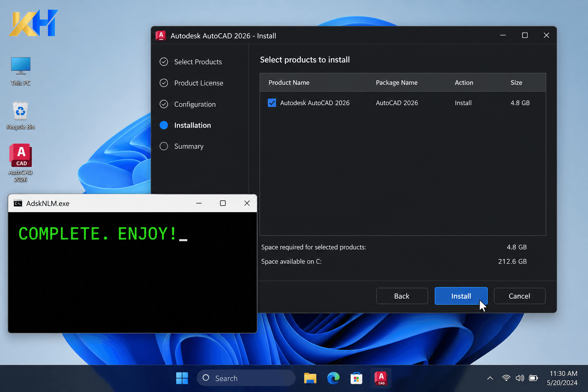The height and width of the screenshot is (392, 588).
Task: Select the Recycle Bin desktop icon
Action: [21, 116]
